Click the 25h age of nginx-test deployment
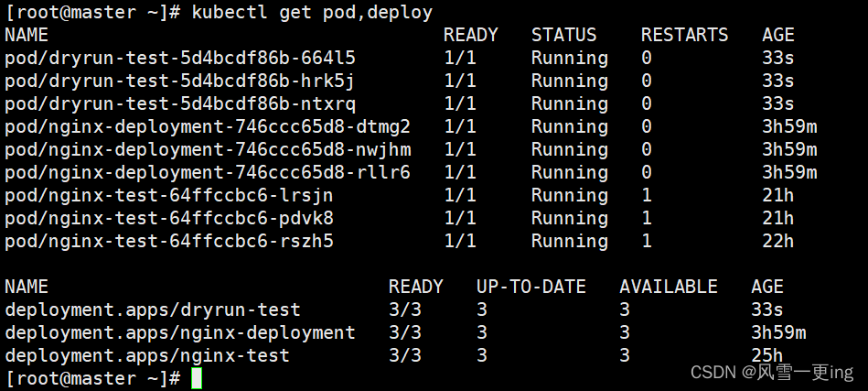This screenshot has height=391, width=868. point(767,355)
